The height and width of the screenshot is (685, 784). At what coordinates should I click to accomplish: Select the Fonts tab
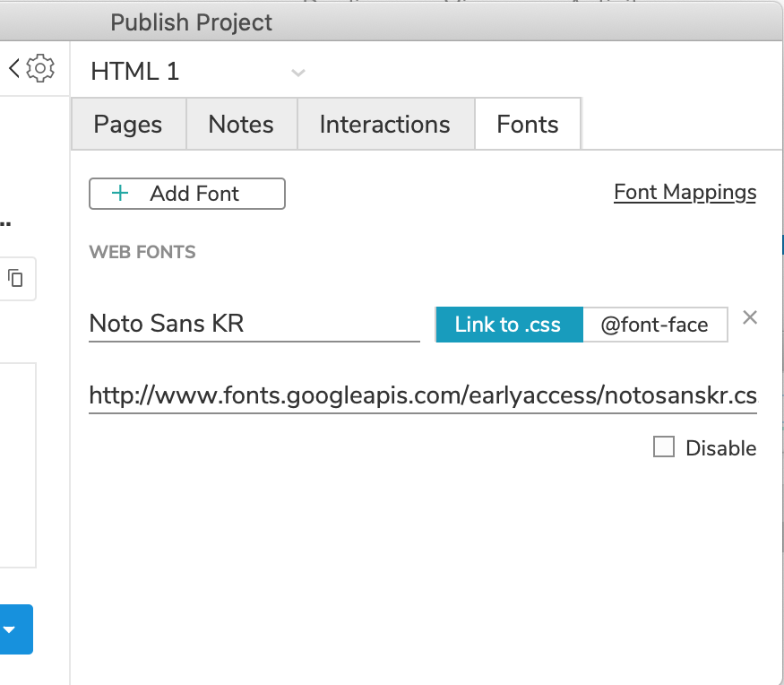click(527, 124)
